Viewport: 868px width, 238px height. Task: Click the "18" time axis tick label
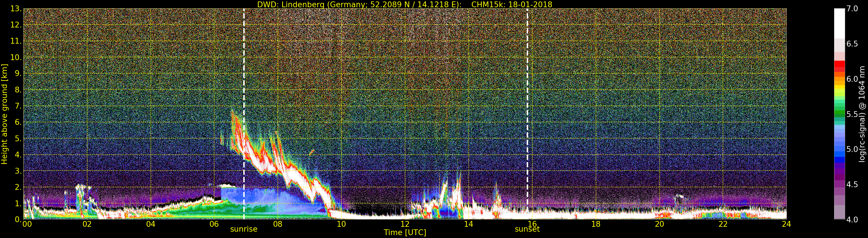click(596, 224)
